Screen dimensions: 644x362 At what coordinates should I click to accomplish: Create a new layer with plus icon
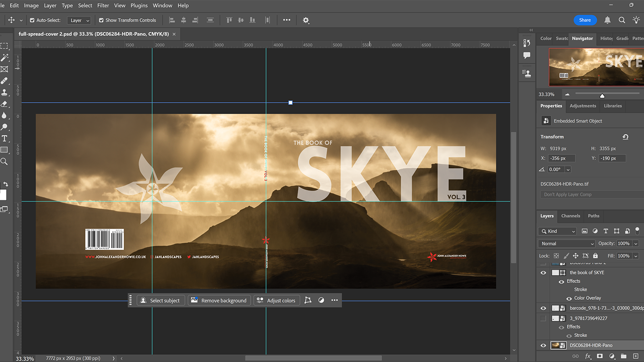635,357
